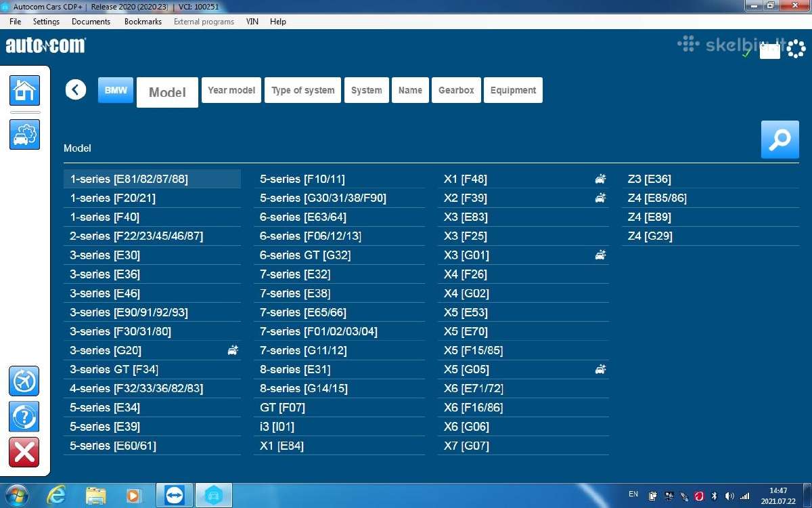Open the Bookmarks menu
This screenshot has width=812, height=508.
tap(143, 22)
